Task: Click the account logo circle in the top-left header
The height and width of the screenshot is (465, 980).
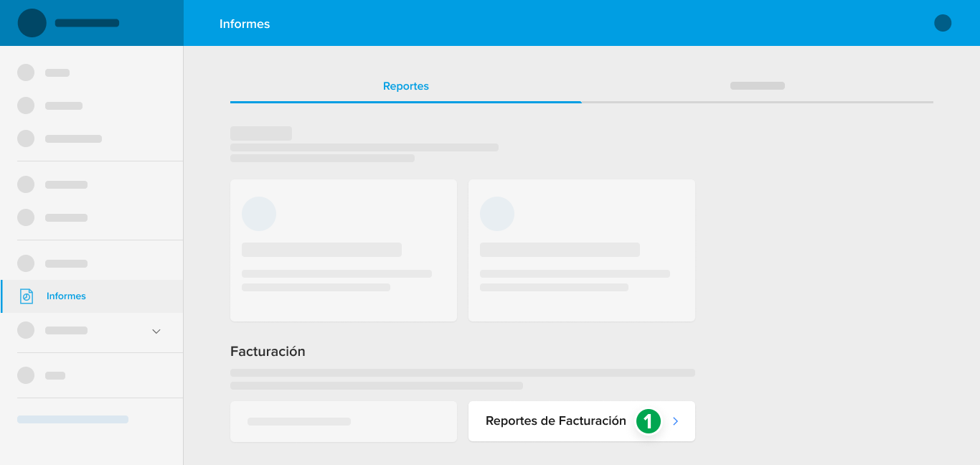Action: click(x=32, y=23)
